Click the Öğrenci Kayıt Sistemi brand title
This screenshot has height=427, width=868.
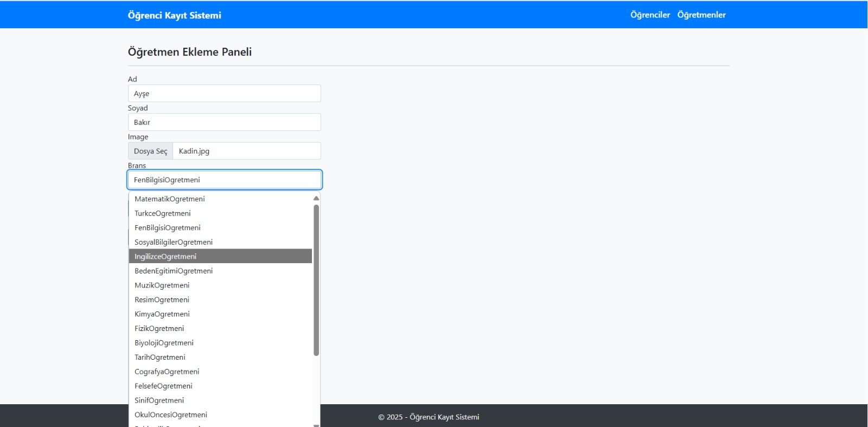(174, 15)
